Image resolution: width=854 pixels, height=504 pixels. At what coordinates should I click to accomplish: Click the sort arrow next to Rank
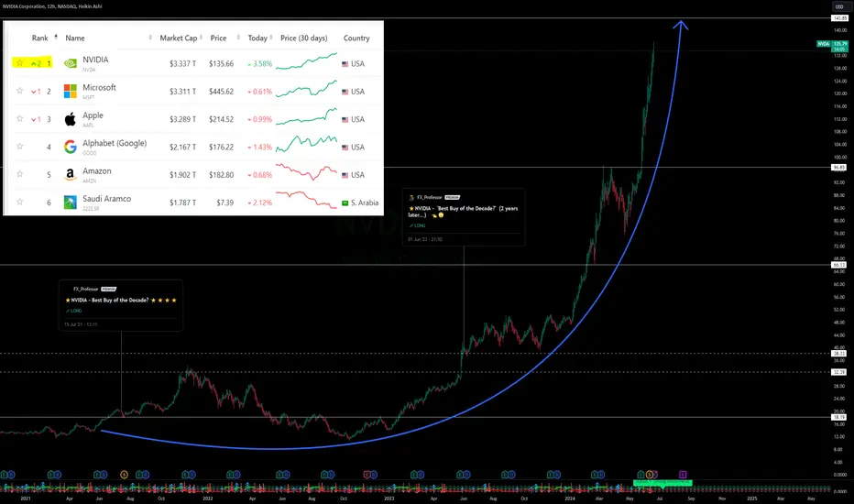point(56,37)
